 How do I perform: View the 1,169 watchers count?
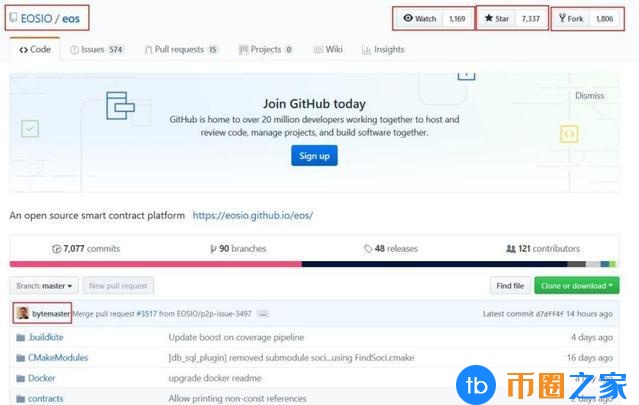click(457, 19)
